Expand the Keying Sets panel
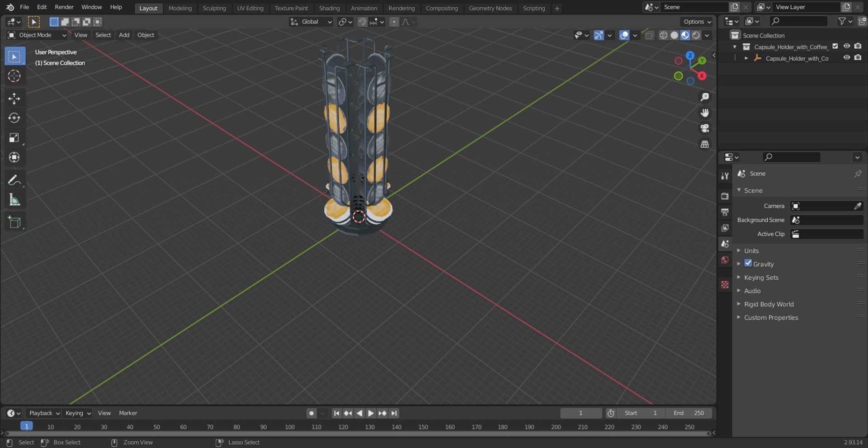This screenshot has width=868, height=448. coord(761,278)
